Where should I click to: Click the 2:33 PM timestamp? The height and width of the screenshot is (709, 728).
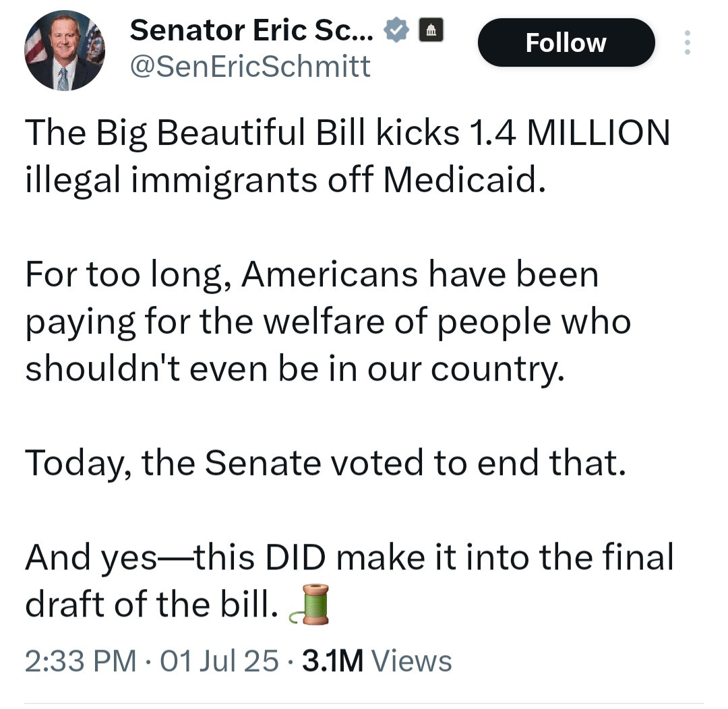click(x=80, y=660)
